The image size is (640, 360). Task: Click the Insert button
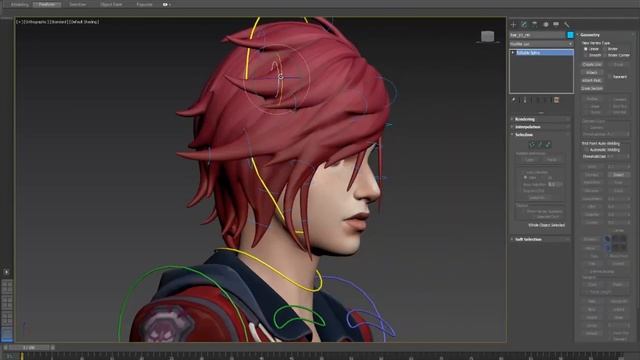619,175
